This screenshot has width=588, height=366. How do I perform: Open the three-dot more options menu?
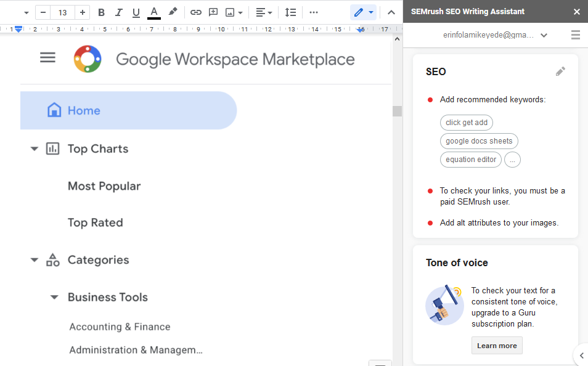314,12
